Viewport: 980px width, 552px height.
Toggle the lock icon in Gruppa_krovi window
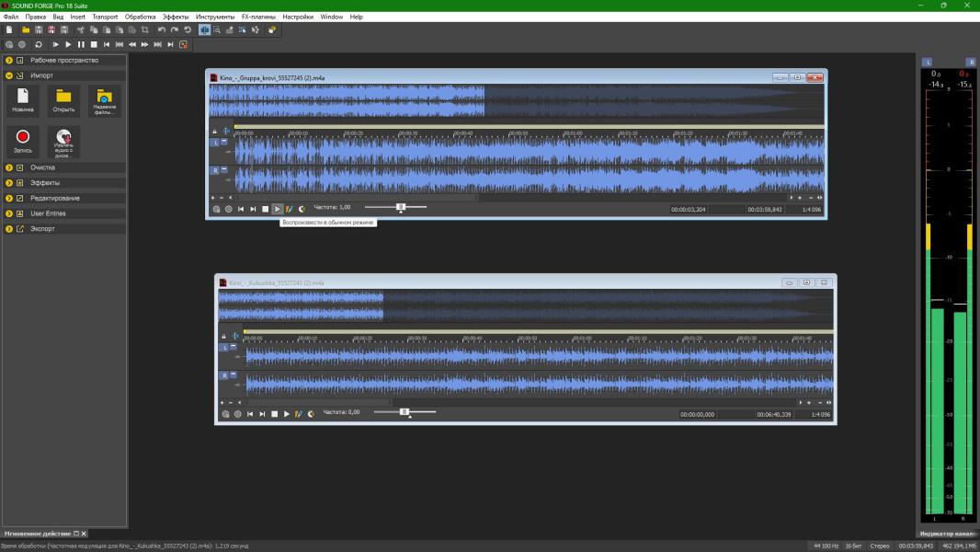(213, 132)
